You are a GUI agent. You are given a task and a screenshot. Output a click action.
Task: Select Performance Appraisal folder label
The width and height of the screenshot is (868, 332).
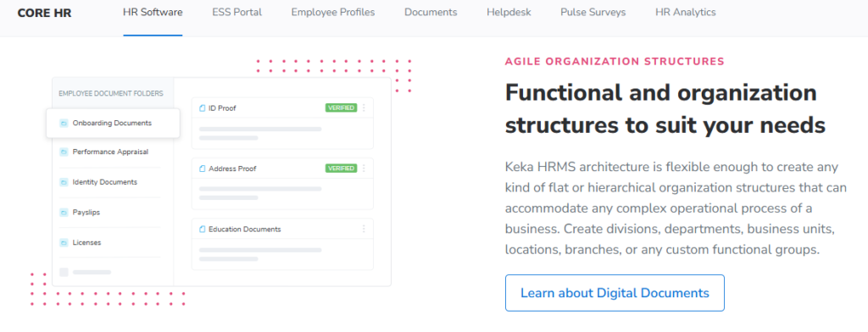click(x=110, y=152)
